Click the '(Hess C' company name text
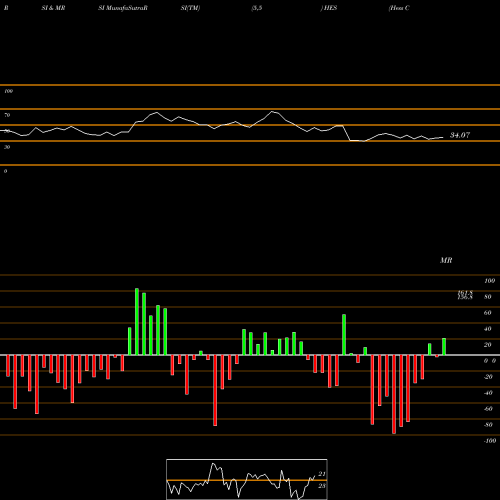The width and height of the screenshot is (500, 500). pyautogui.click(x=399, y=8)
